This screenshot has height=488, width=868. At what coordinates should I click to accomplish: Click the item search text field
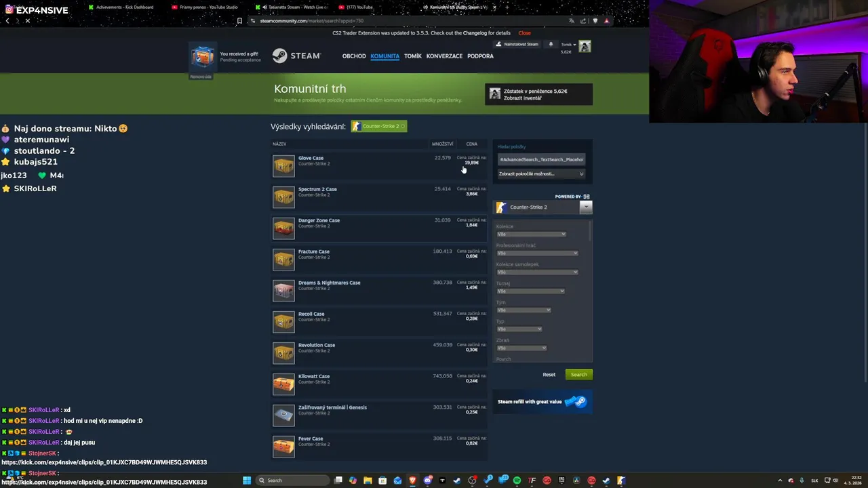pos(541,159)
